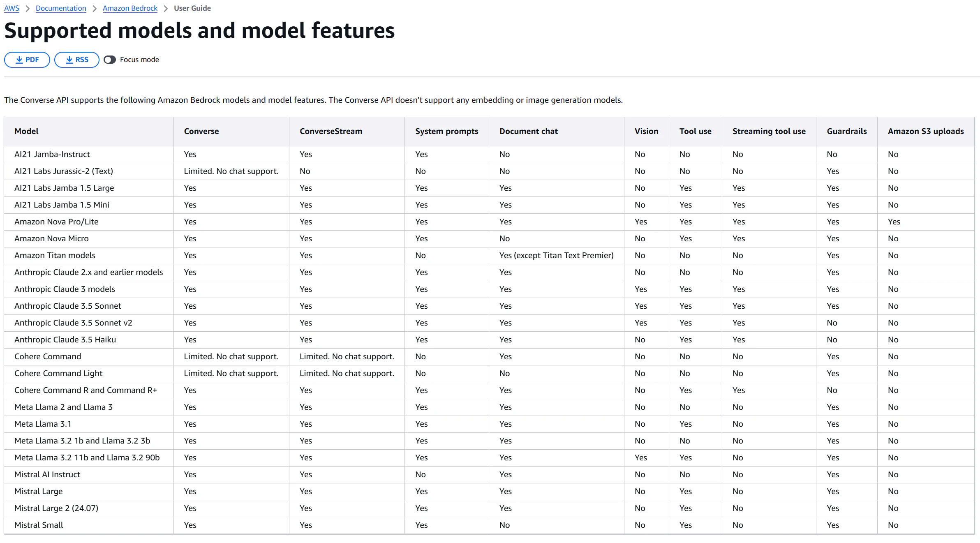Download the page as PDF
This screenshot has height=543, width=980.
[27, 60]
